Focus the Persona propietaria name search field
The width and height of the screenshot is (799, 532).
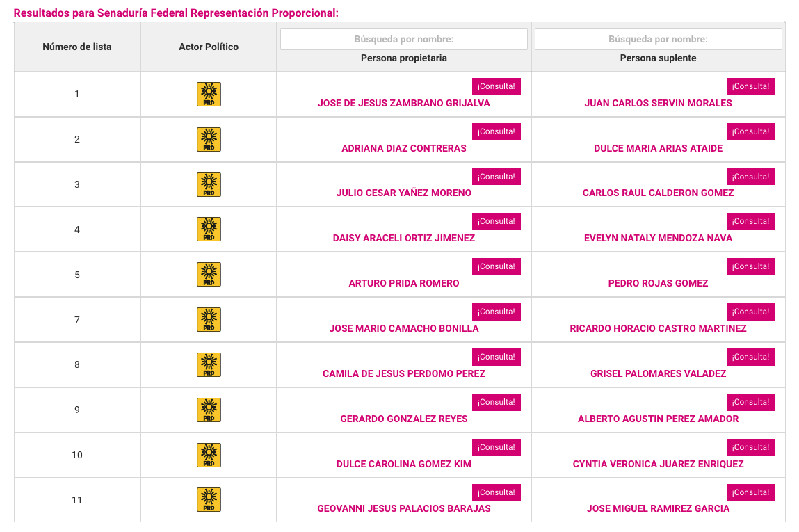[x=403, y=39]
